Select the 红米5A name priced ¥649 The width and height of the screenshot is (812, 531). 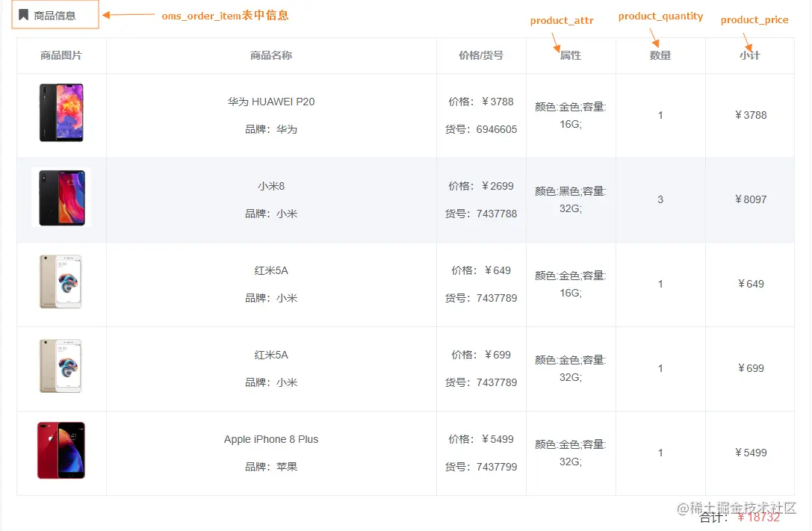271,270
